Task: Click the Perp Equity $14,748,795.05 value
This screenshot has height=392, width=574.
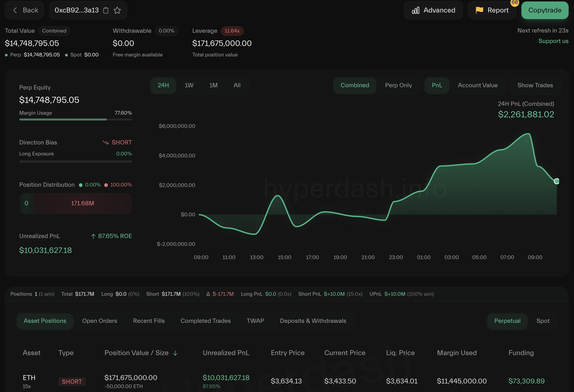Action: tap(49, 100)
